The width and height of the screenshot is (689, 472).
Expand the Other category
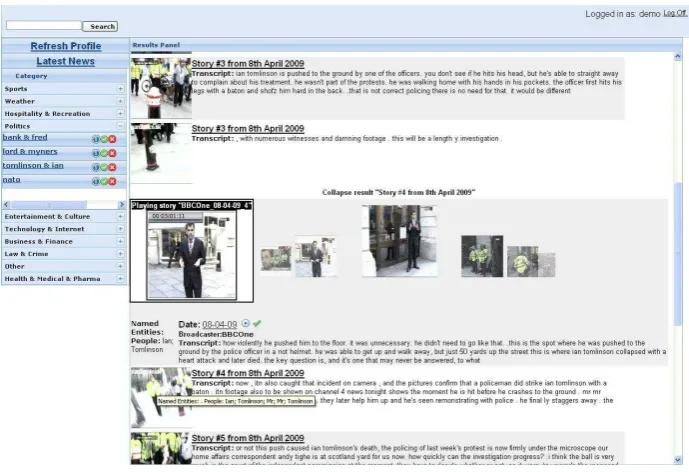point(120,266)
